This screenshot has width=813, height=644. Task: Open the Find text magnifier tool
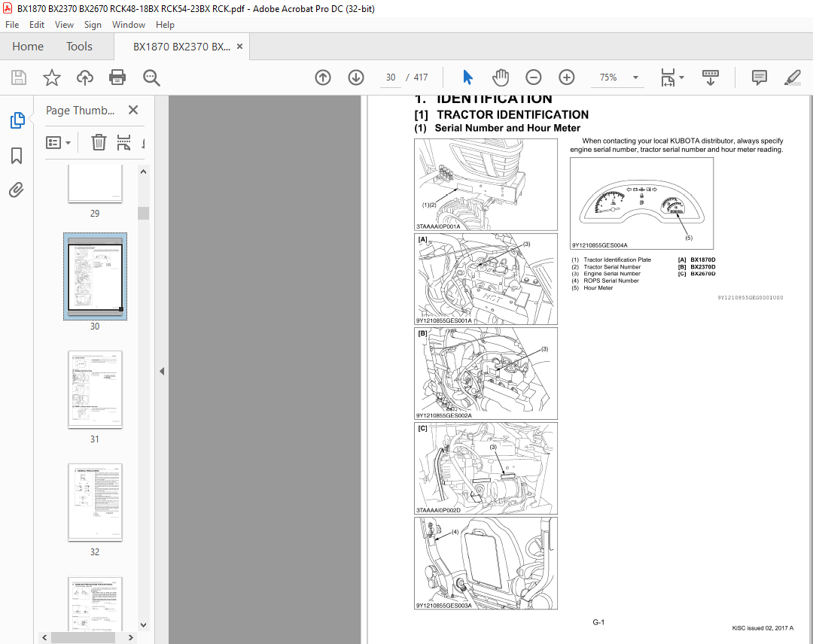click(151, 77)
